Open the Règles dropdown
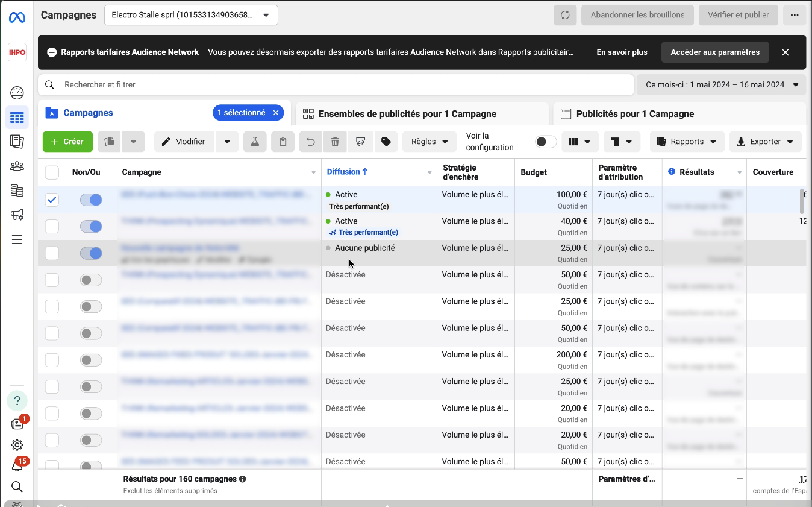This screenshot has height=507, width=812. pyautogui.click(x=429, y=142)
